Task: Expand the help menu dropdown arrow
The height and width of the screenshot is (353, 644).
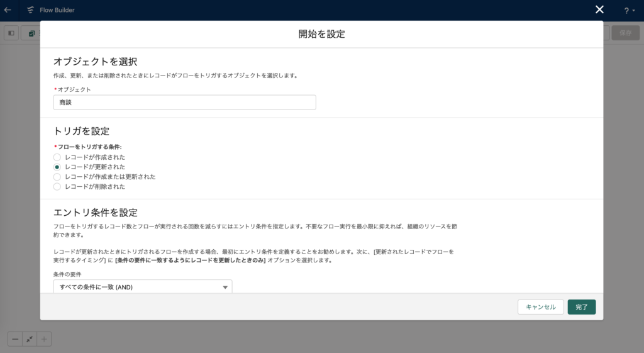Action: coord(634,11)
